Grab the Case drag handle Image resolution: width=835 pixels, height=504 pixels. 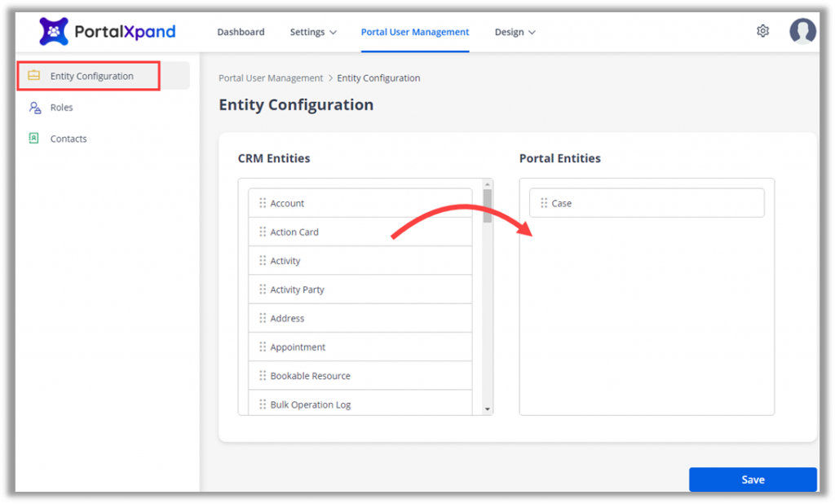click(x=544, y=203)
